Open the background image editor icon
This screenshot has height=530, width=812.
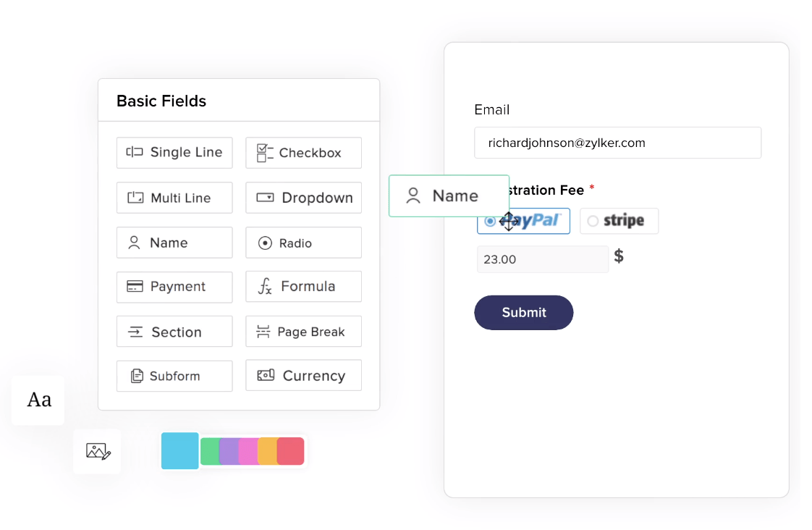(98, 451)
